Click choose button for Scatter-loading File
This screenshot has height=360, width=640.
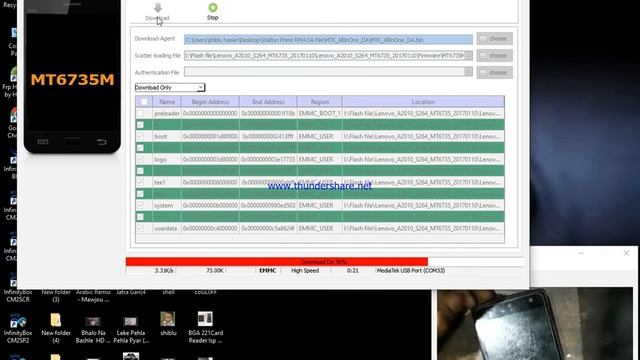point(494,55)
